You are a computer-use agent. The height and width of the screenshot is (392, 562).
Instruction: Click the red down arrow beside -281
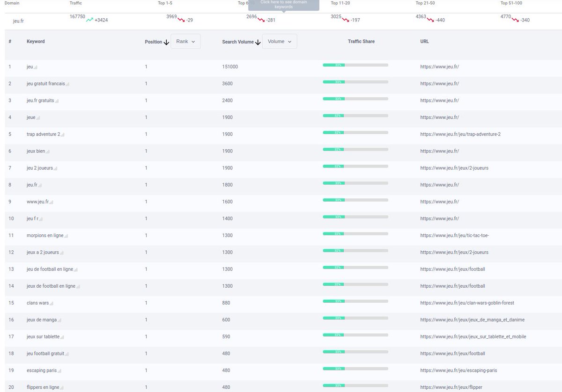click(x=261, y=20)
